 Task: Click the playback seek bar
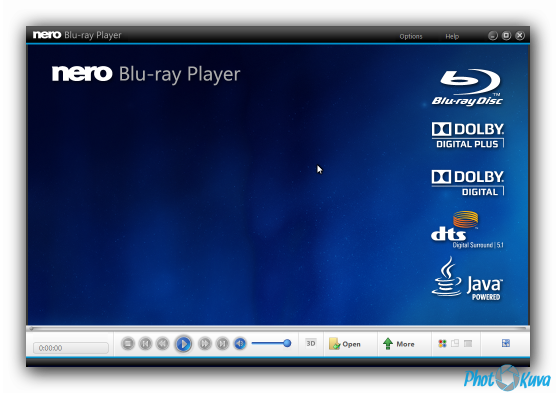coord(278,328)
